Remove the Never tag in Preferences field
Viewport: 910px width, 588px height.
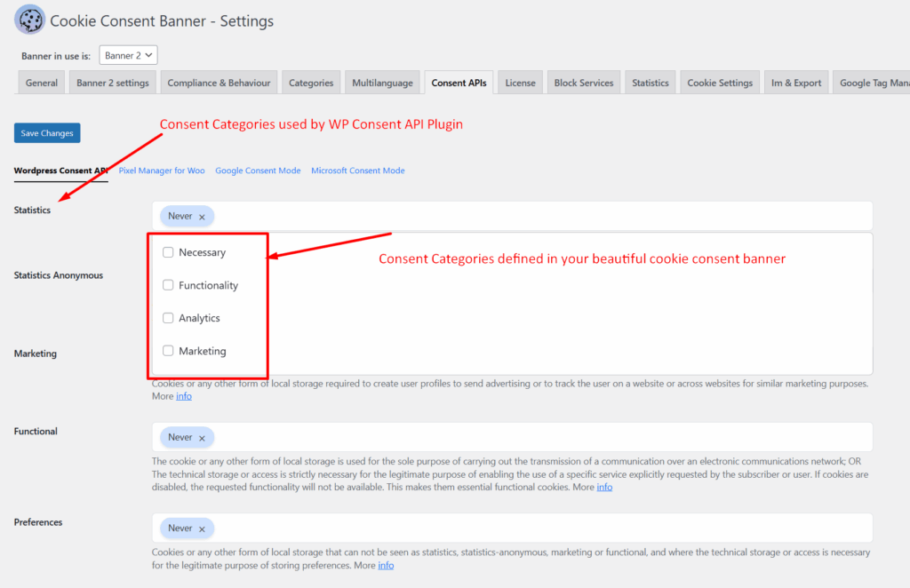(x=202, y=528)
